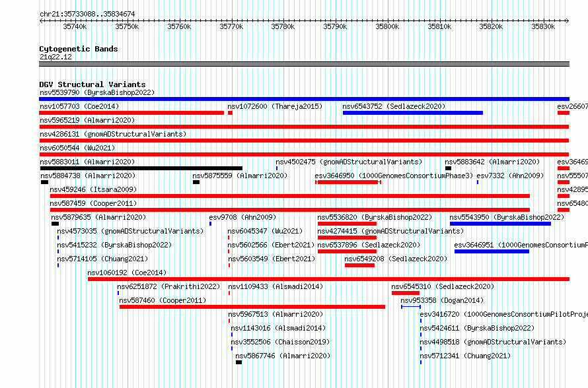
Task: Open nsv1109433 (Alsmadi2014) label
Action: coord(276,286)
